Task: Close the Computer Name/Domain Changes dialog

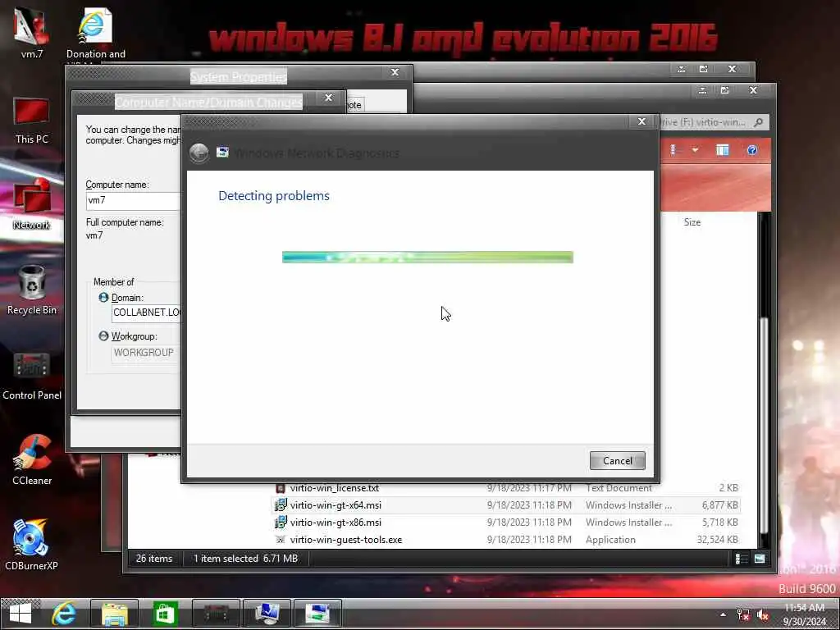Action: click(328, 98)
